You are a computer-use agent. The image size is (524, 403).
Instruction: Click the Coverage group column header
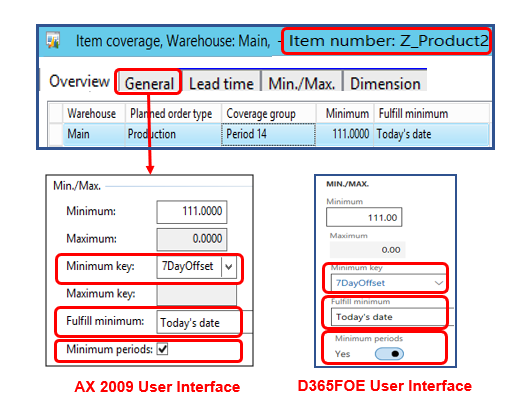click(269, 114)
